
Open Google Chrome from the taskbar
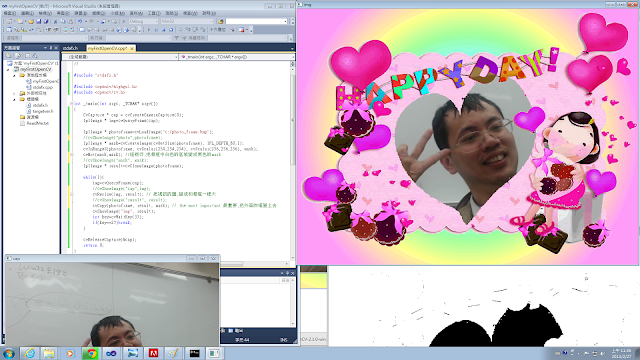point(91,353)
